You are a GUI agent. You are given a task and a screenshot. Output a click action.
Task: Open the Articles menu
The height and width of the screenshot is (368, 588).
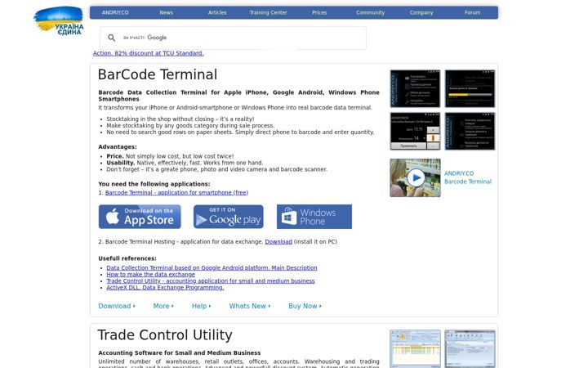(217, 12)
